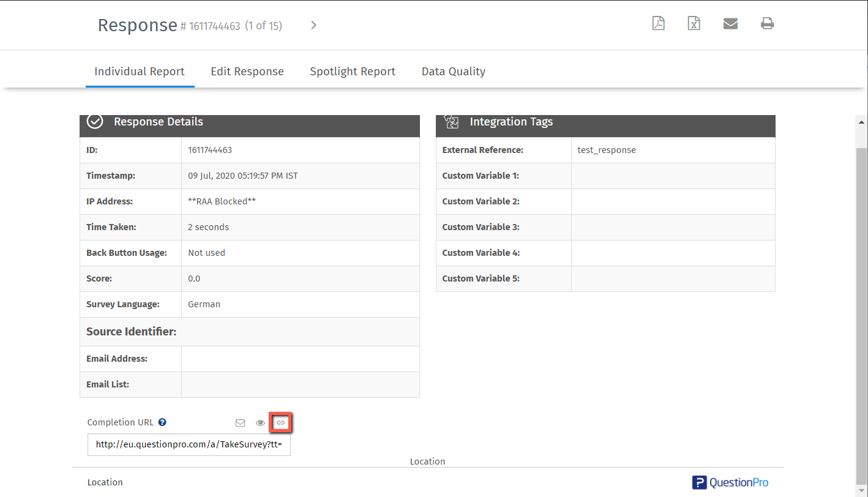The height and width of the screenshot is (497, 868).
Task: Open the Spotlight Report tab
Action: tap(353, 72)
